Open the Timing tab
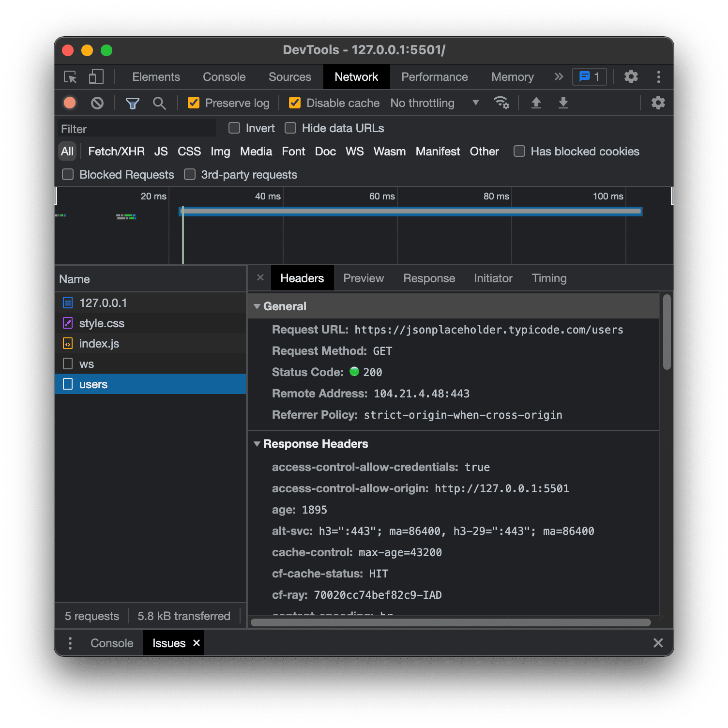The height and width of the screenshot is (728, 728). (549, 278)
